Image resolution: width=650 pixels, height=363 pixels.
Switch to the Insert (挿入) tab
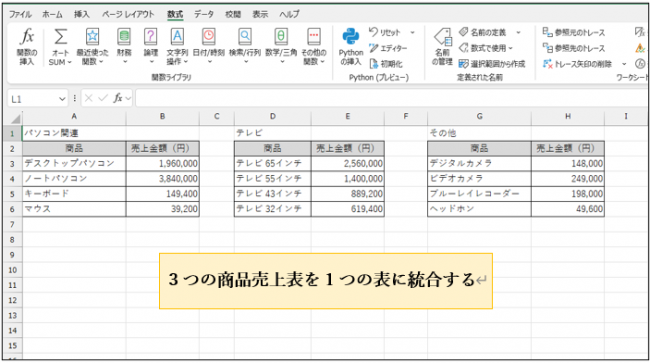pyautogui.click(x=82, y=14)
